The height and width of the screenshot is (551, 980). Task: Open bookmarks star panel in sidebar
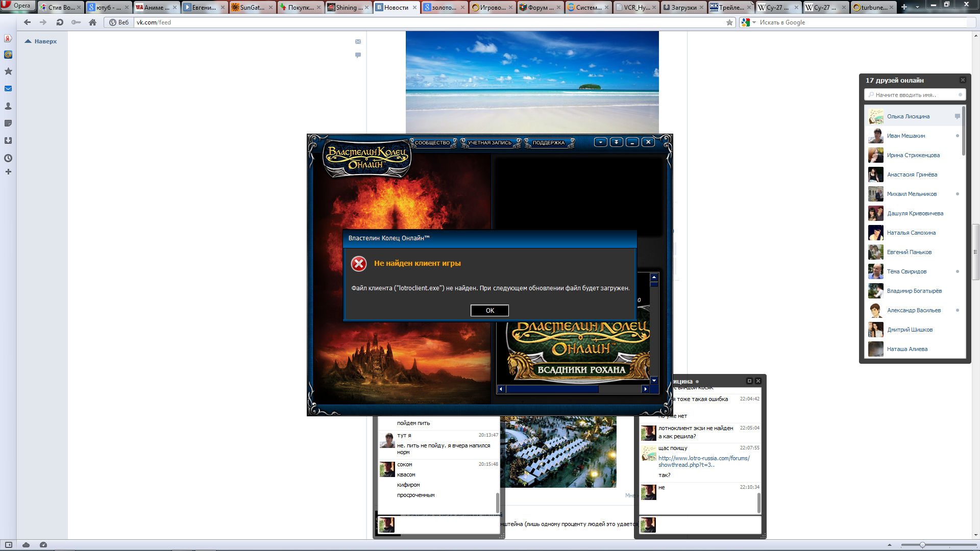(x=8, y=71)
